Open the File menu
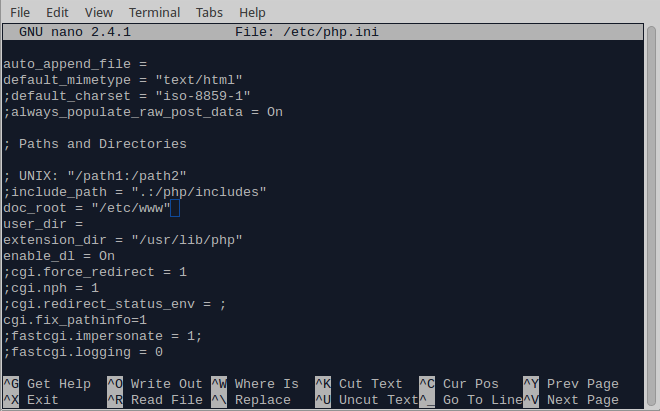 (x=20, y=13)
